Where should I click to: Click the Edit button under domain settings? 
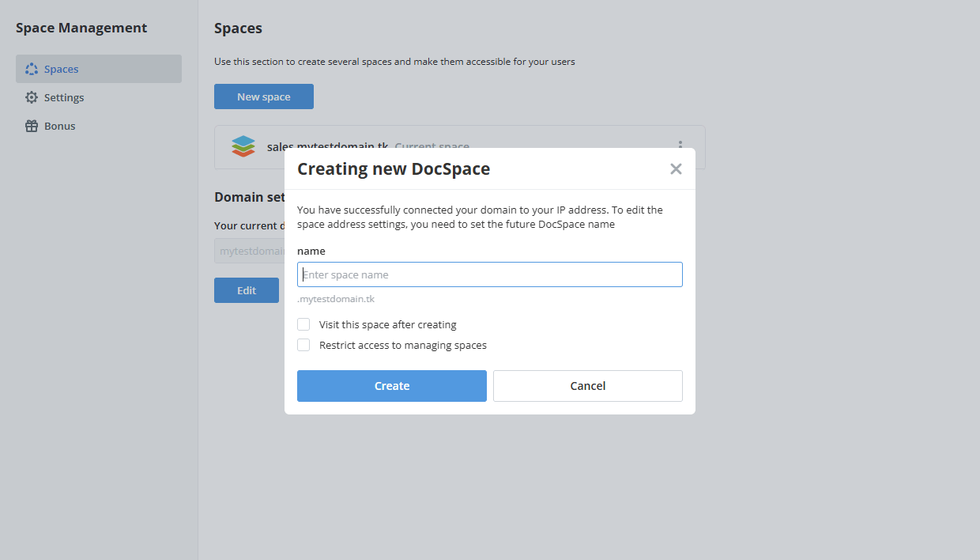246,289
